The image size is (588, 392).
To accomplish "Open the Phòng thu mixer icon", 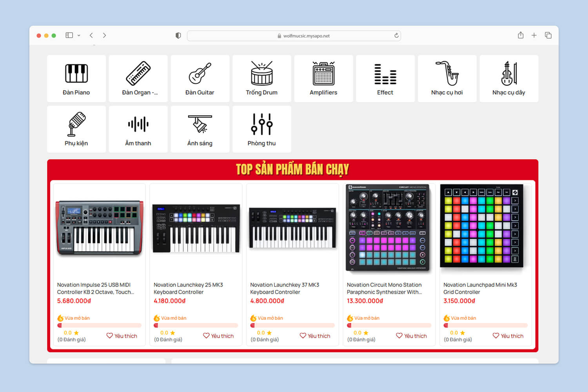I will [262, 124].
